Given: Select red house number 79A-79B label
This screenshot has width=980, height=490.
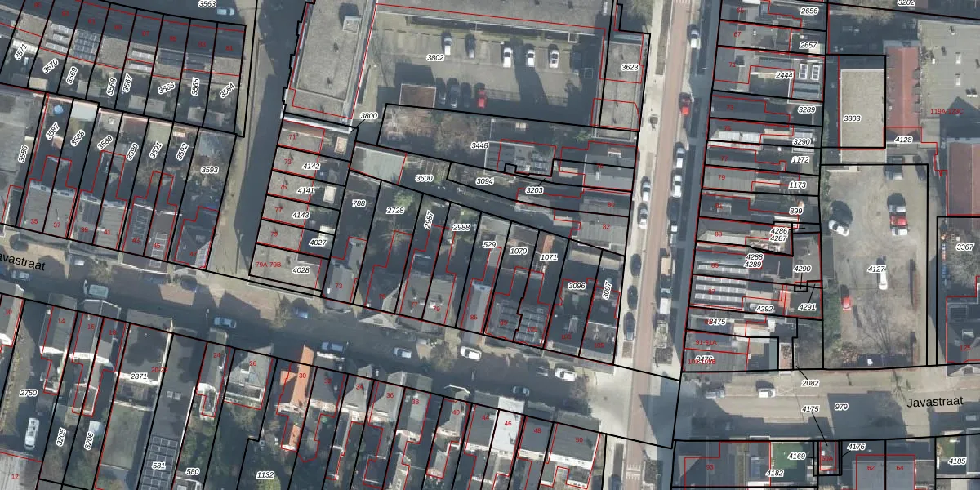Looking at the screenshot, I should 268,265.
